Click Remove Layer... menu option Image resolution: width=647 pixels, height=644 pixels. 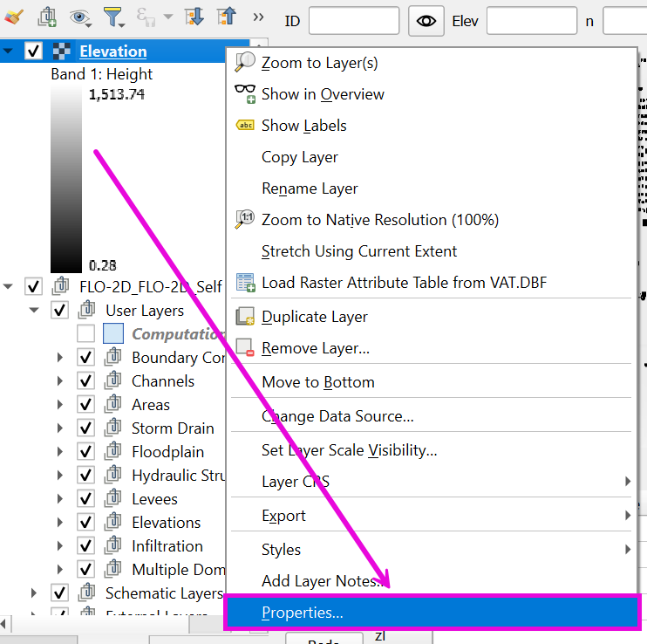click(315, 348)
